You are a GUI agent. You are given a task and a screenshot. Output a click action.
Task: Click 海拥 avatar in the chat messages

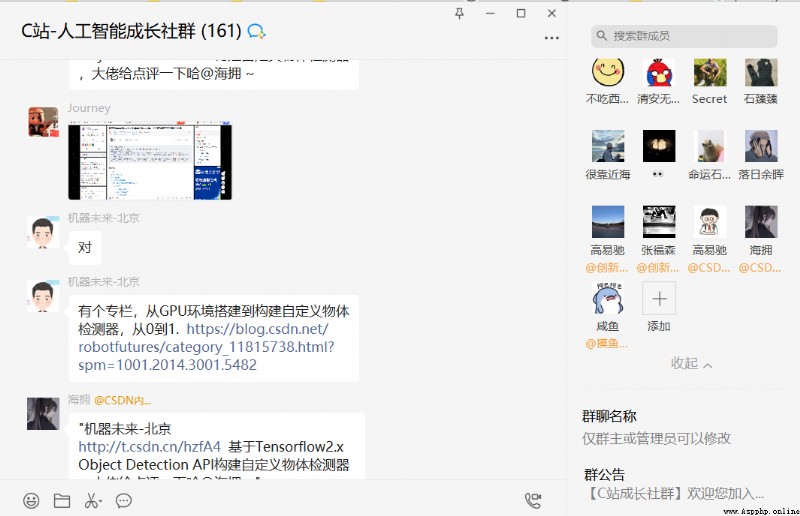(x=43, y=414)
